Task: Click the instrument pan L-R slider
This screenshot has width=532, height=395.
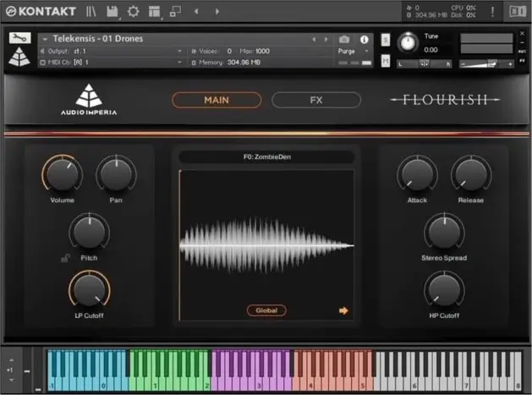Action: pos(424,63)
